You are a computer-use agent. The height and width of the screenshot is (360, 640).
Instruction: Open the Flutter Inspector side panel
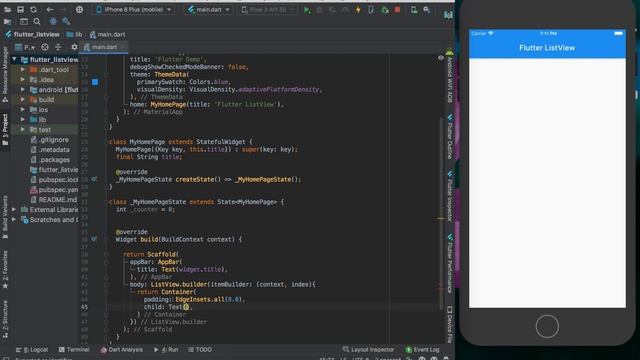[449, 196]
